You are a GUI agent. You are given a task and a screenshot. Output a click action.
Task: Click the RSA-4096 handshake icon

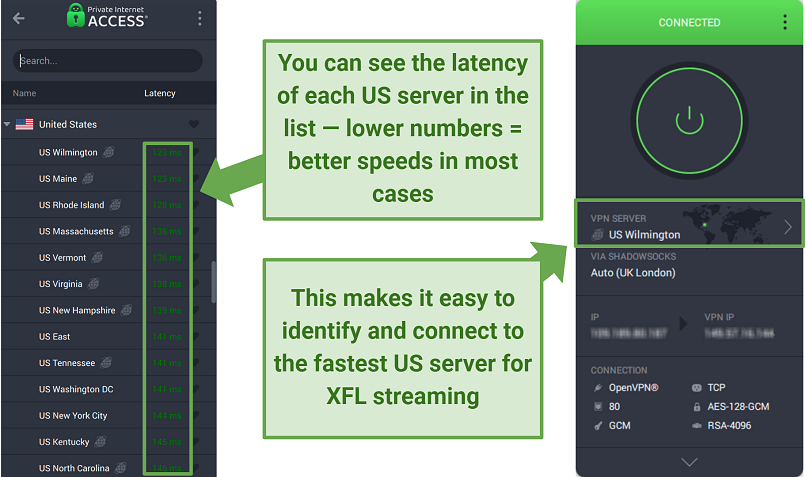(697, 426)
